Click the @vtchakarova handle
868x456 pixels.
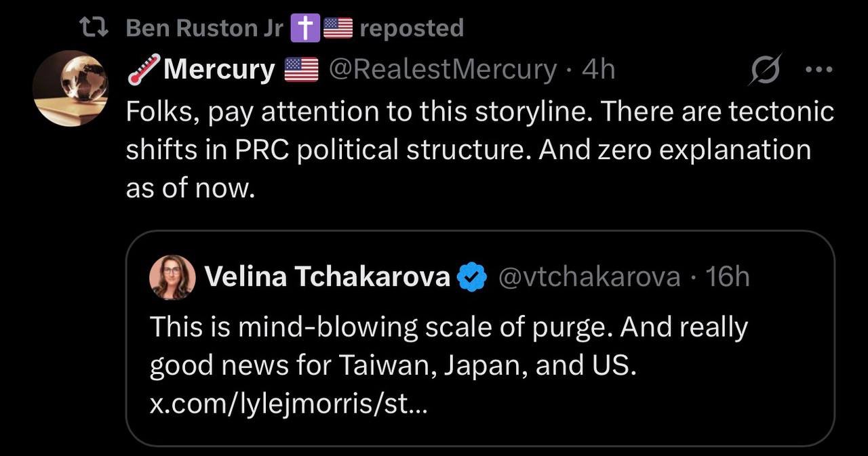(x=589, y=277)
